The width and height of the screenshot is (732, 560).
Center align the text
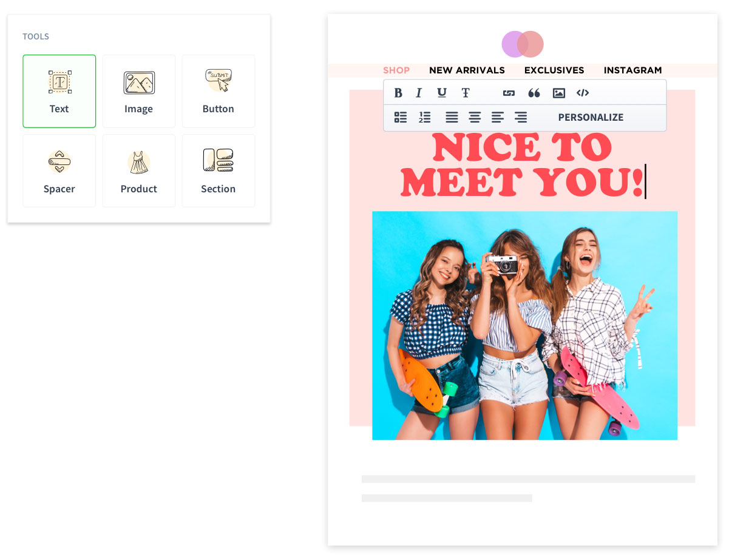(x=475, y=117)
